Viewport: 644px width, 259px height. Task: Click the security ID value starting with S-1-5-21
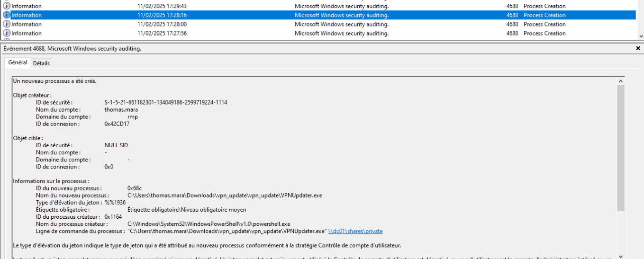pyautogui.click(x=165, y=102)
